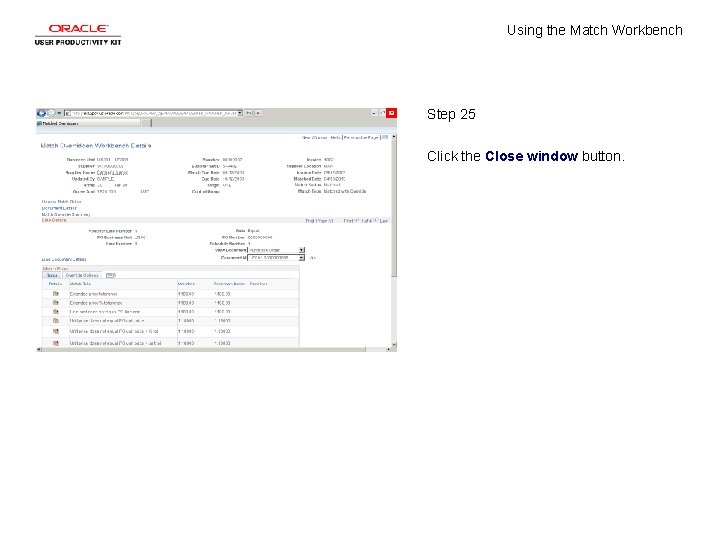The height and width of the screenshot is (540, 720).
Task: Open the Match Override Summary link
Action: coord(66,214)
